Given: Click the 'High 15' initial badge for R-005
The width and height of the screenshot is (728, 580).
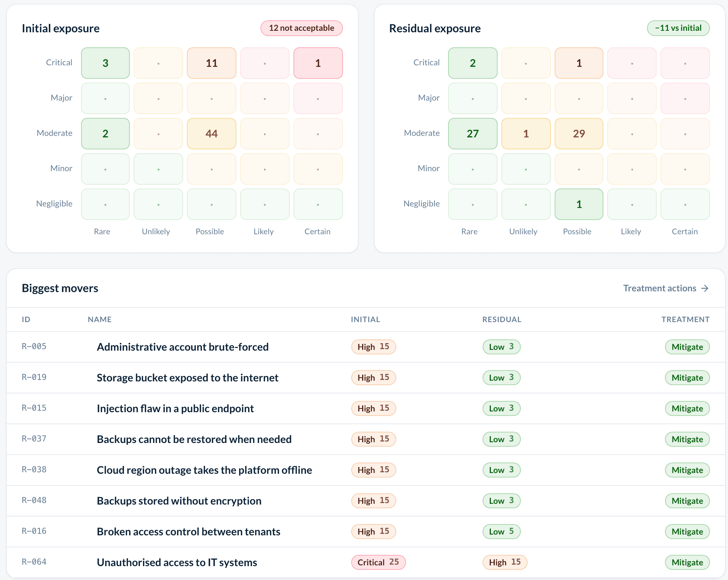Looking at the screenshot, I should [x=373, y=347].
